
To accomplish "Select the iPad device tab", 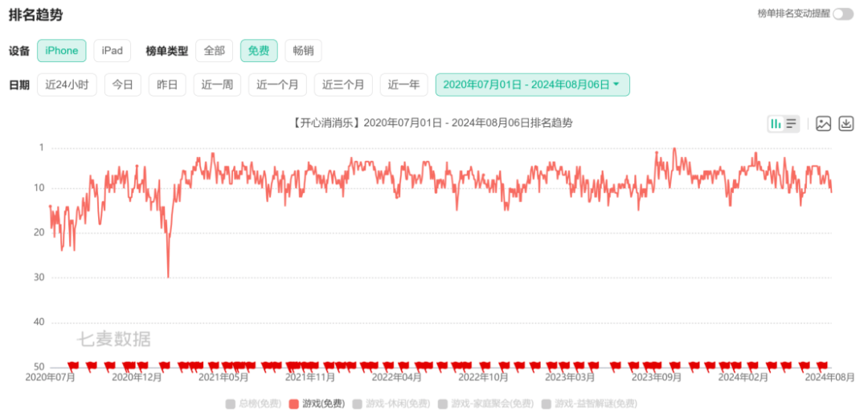I will [113, 51].
